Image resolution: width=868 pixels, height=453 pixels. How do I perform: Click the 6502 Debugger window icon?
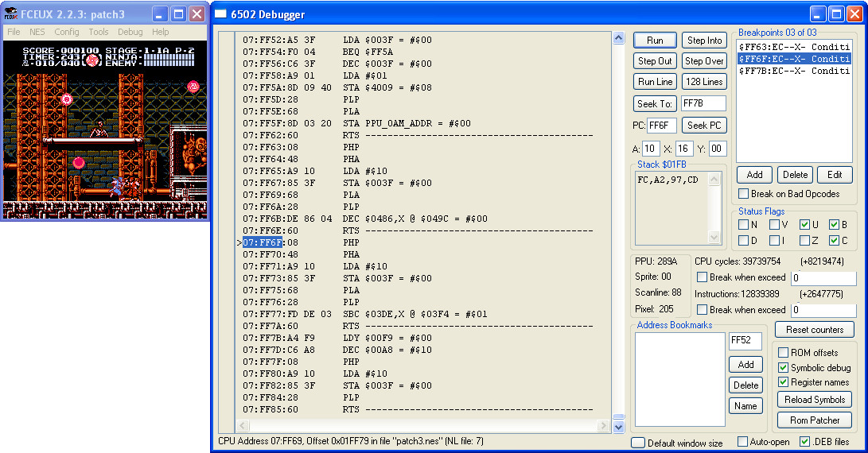(220, 14)
